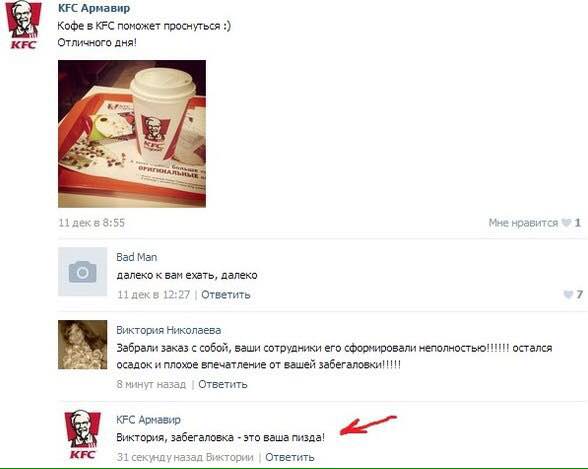Image resolution: width=588 pixels, height=469 pixels.
Task: Click the heart icon on the main post
Action: (566, 223)
